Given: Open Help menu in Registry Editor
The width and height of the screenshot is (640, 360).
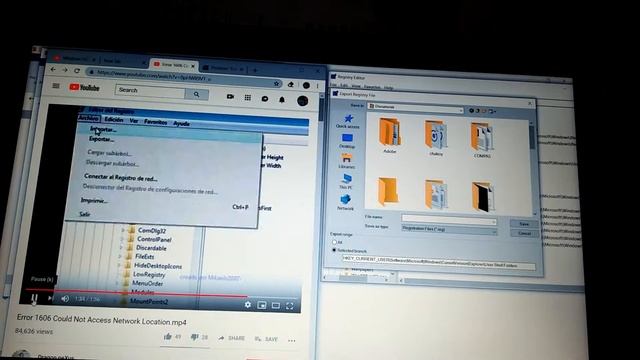Looking at the screenshot, I should point(389,87).
